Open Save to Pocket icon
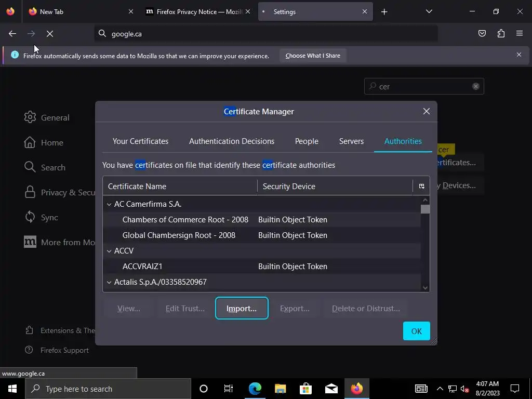Image resolution: width=532 pixels, height=399 pixels. pos(482,33)
